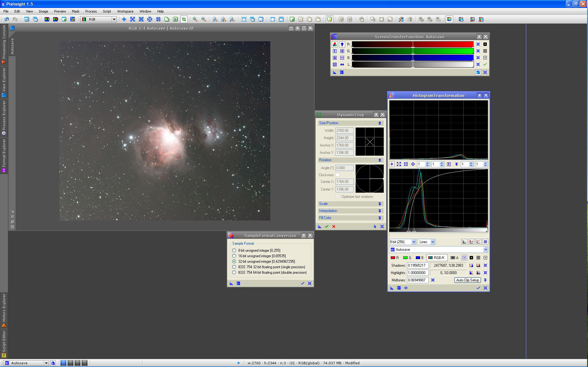
Task: Click the Shadows value input field
Action: [418, 265]
